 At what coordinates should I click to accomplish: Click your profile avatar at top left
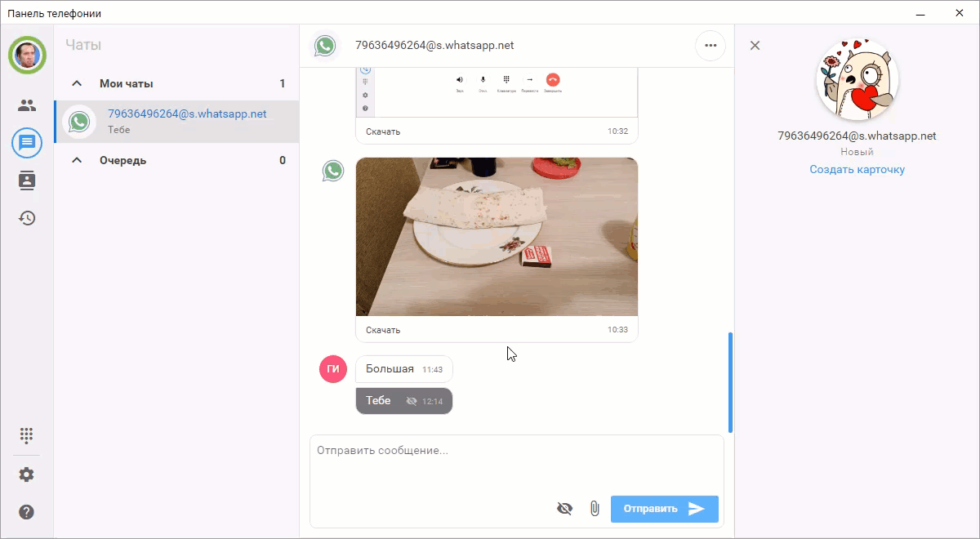(27, 55)
